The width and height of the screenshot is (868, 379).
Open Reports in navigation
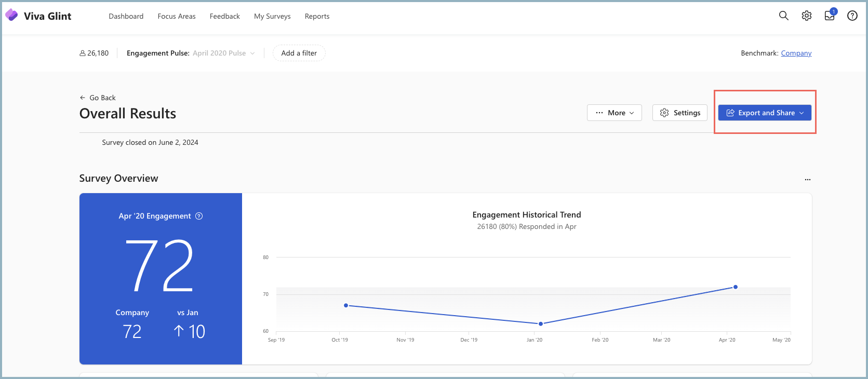(317, 16)
